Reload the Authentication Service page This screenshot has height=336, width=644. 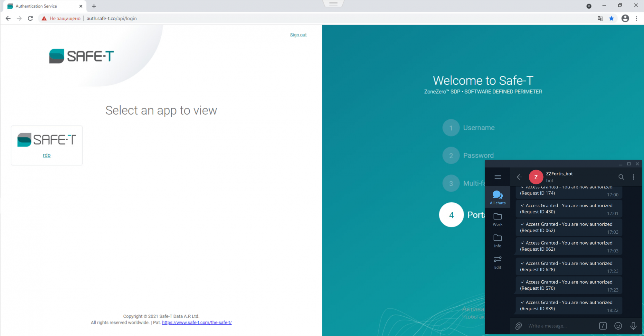click(30, 18)
